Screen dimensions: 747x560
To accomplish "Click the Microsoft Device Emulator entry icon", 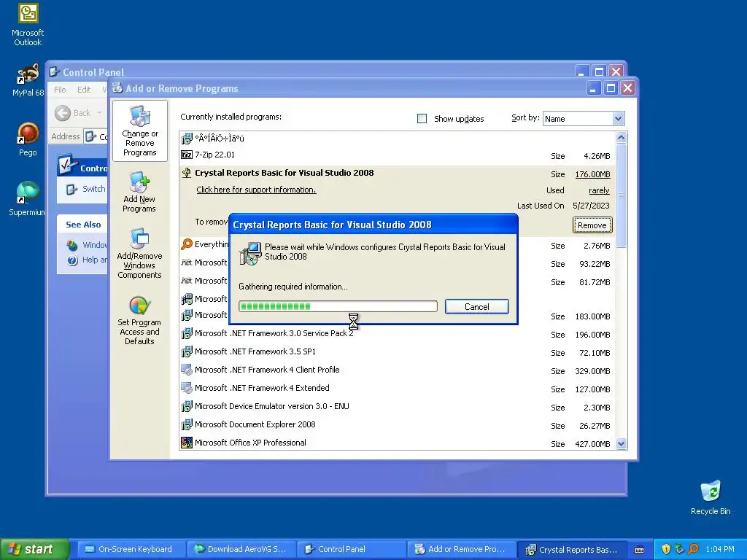I will point(187,406).
